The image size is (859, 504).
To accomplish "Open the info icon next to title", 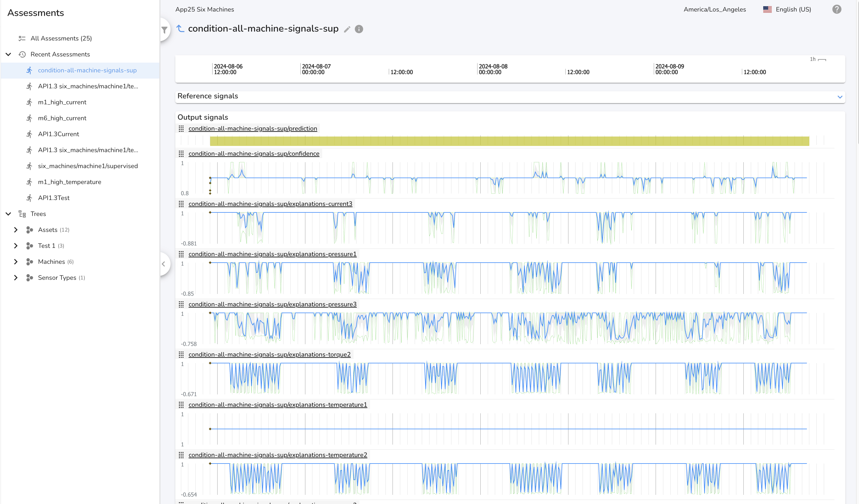I will (x=359, y=29).
